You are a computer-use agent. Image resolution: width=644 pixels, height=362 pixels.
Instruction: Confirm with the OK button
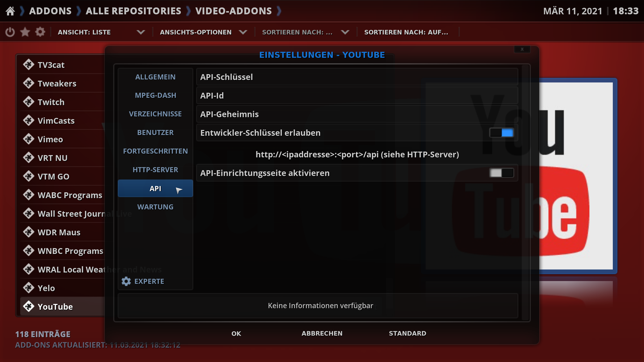coord(236,334)
